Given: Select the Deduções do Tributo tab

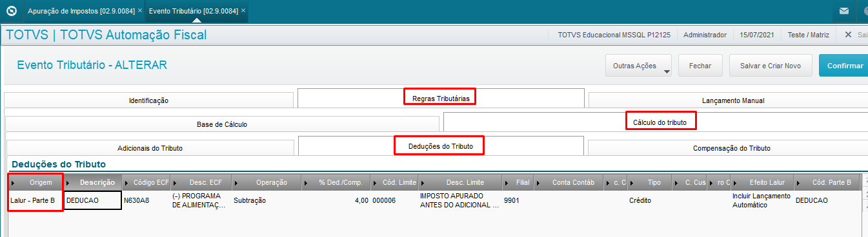Looking at the screenshot, I should coord(441,146).
